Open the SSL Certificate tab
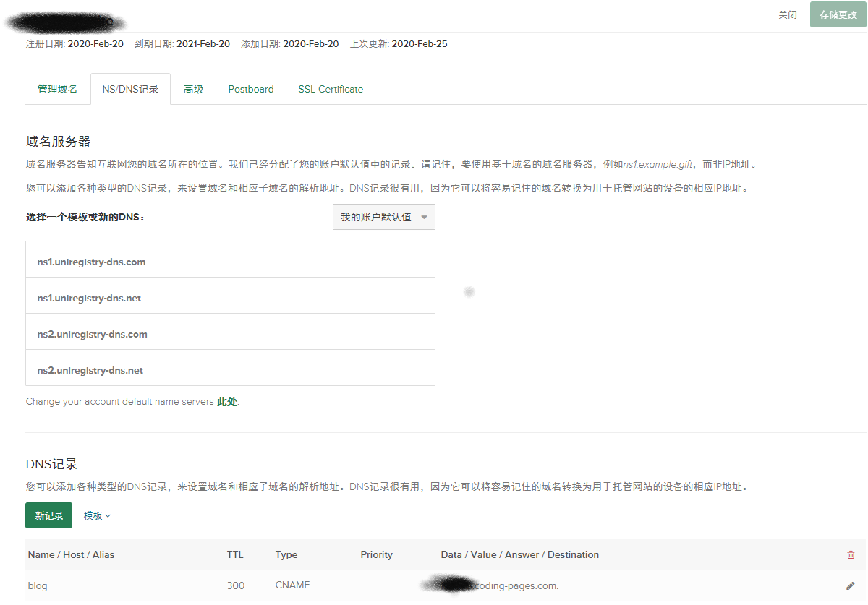Viewport: 868px width, 605px height. [x=331, y=89]
